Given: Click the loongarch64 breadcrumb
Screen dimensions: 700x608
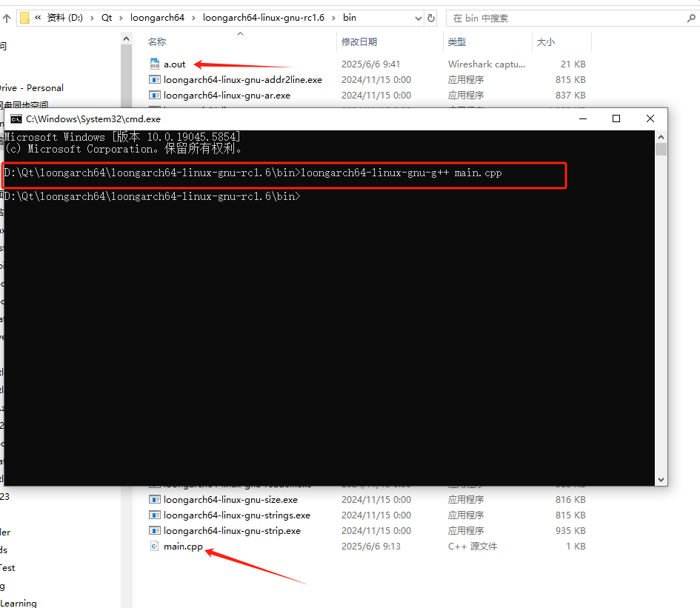Looking at the screenshot, I should click(x=157, y=18).
